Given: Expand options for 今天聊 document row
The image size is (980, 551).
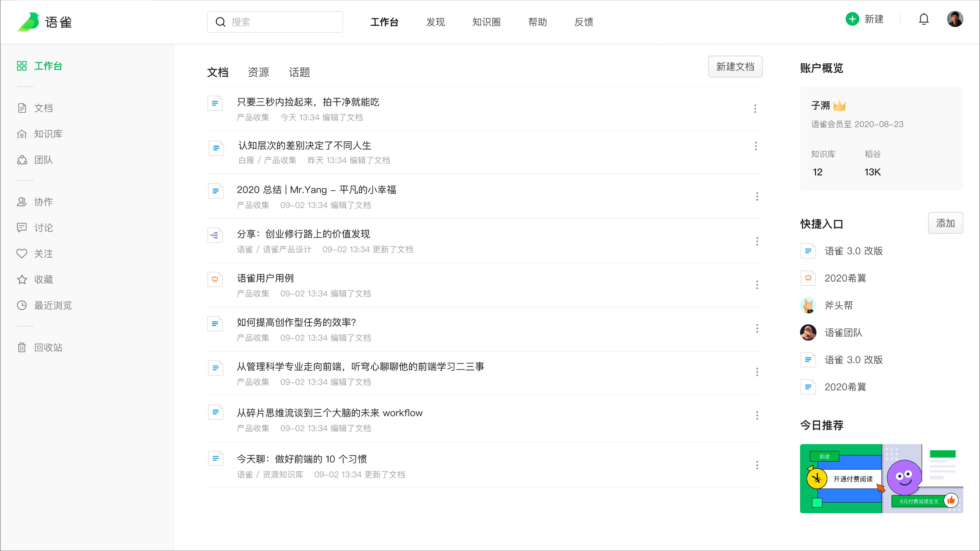Looking at the screenshot, I should coord(757,465).
